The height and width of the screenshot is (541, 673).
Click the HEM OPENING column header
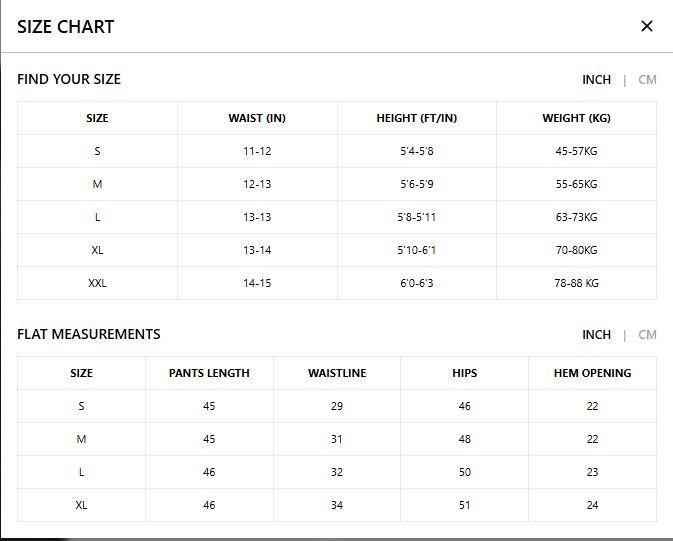coord(592,373)
